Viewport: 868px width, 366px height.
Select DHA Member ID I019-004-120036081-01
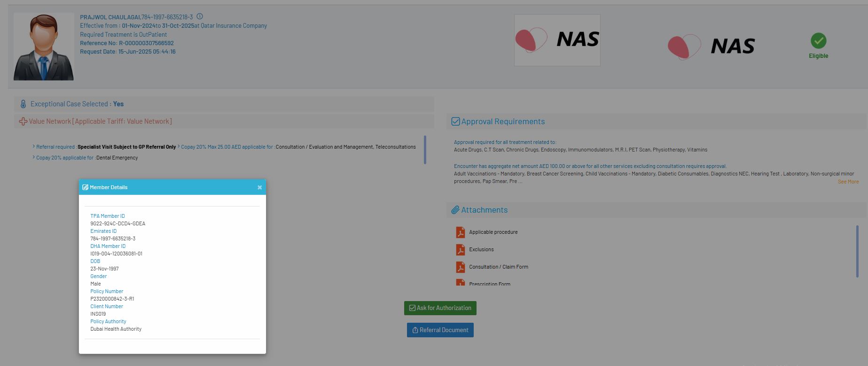click(117, 254)
